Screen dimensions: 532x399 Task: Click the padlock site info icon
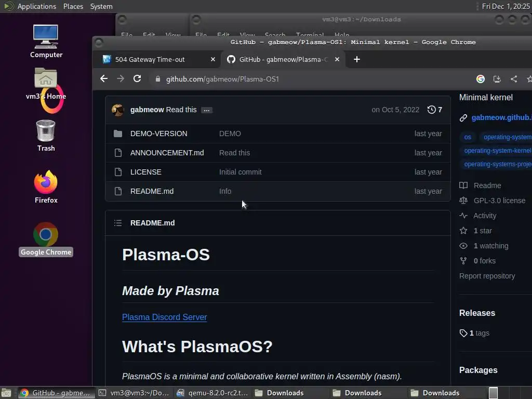[157, 79]
